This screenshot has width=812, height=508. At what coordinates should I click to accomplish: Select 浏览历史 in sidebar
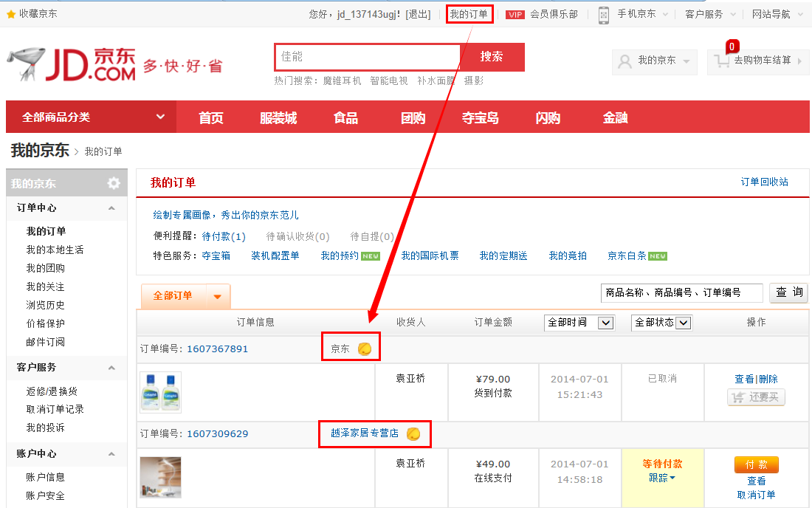click(x=45, y=305)
